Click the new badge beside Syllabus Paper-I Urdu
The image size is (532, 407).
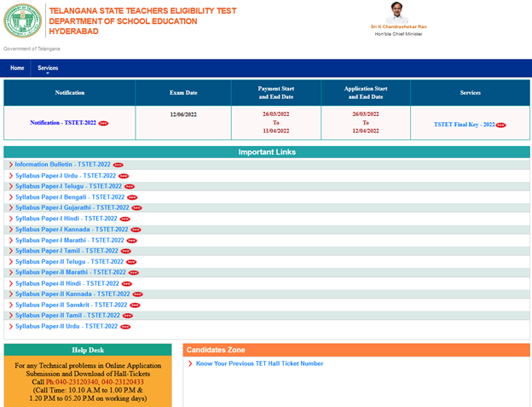[x=124, y=176]
